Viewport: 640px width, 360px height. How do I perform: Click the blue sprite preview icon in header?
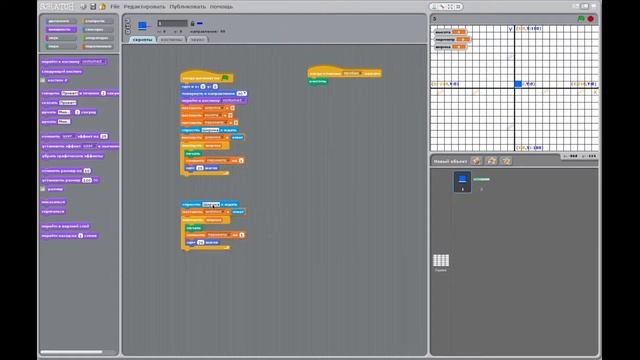click(142, 26)
